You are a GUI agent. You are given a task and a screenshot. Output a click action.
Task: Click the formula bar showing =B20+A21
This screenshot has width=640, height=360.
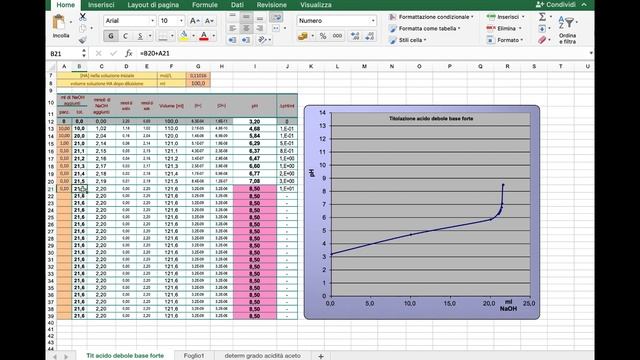click(x=361, y=53)
